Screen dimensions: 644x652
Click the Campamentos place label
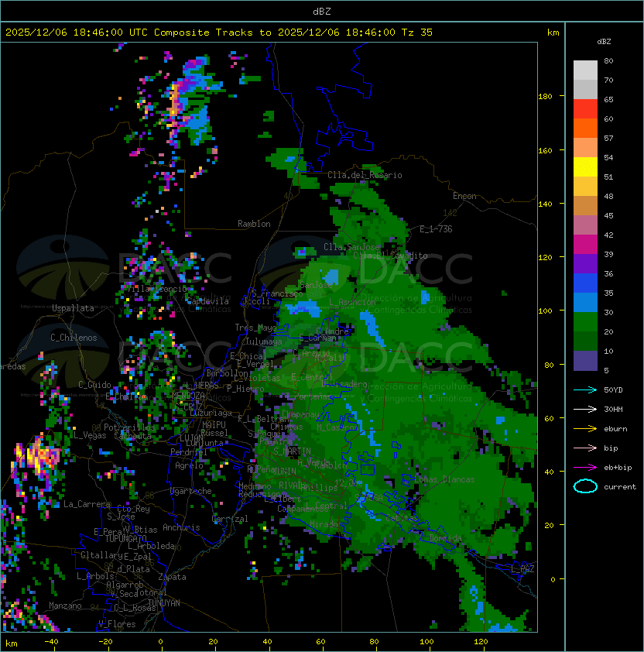click(x=303, y=509)
